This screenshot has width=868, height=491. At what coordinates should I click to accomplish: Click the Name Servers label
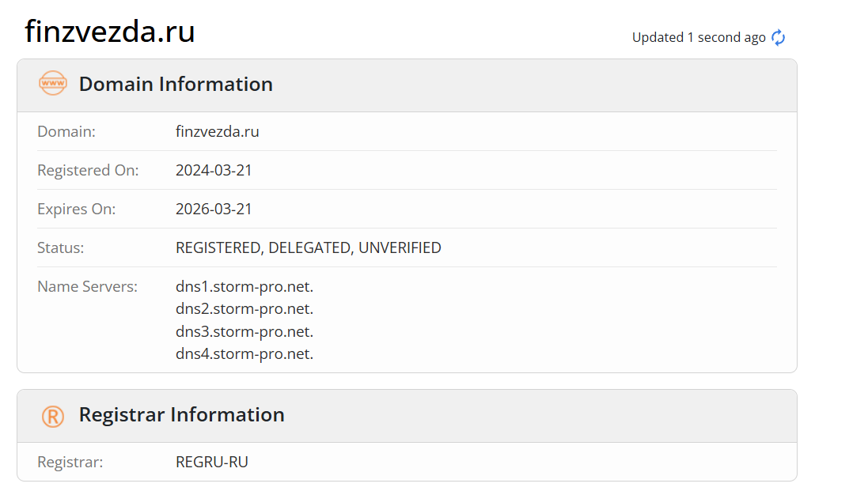pos(88,286)
